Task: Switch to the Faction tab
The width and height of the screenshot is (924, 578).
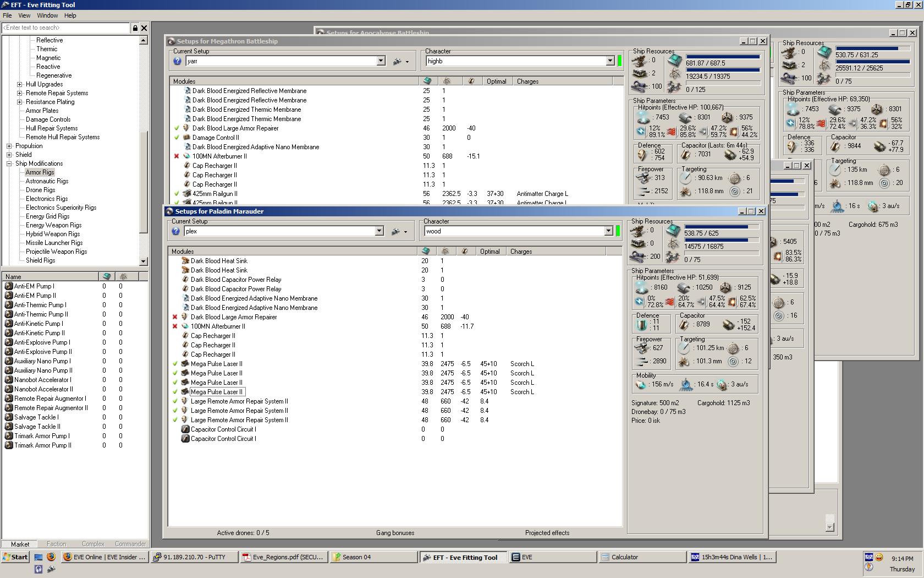Action: pos(56,544)
